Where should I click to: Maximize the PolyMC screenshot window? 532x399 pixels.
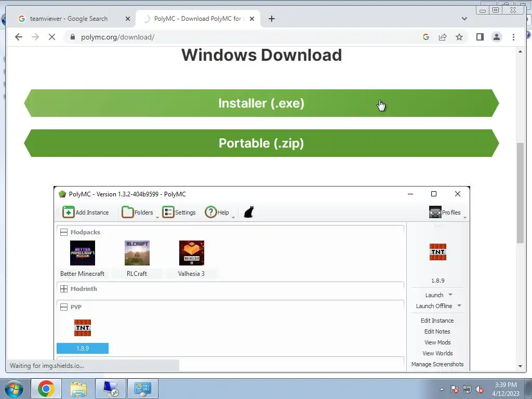[434, 194]
